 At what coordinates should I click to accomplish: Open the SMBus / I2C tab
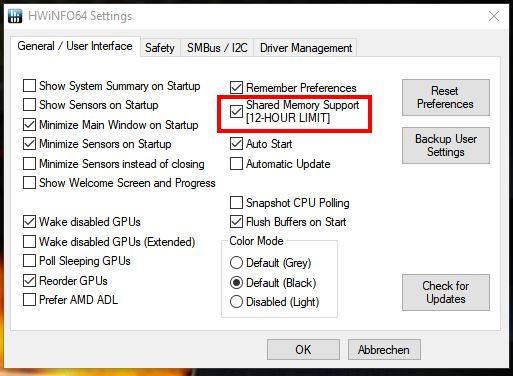click(x=217, y=48)
